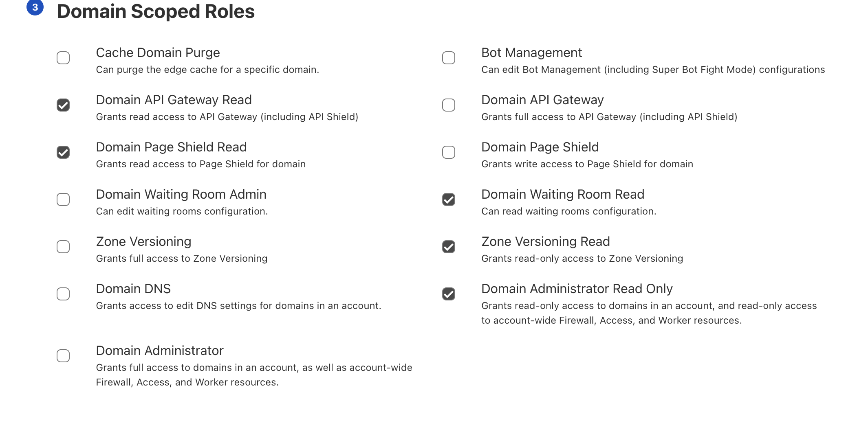Click the Domain DNS description text
The width and height of the screenshot is (868, 425).
[238, 306]
